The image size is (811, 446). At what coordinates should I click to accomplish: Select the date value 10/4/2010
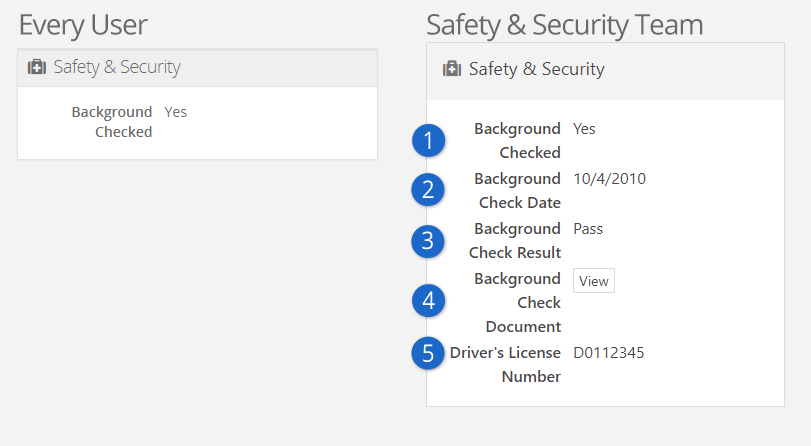tap(609, 179)
